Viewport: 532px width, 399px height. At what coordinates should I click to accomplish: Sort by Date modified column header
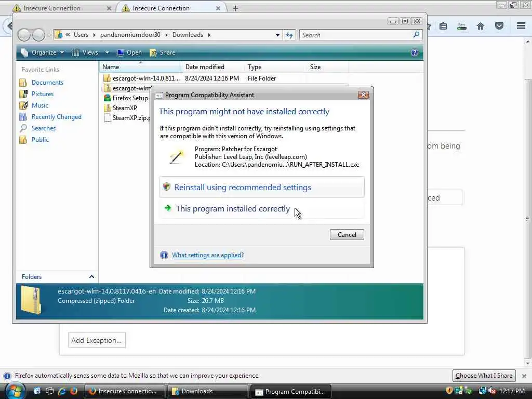tap(212, 67)
